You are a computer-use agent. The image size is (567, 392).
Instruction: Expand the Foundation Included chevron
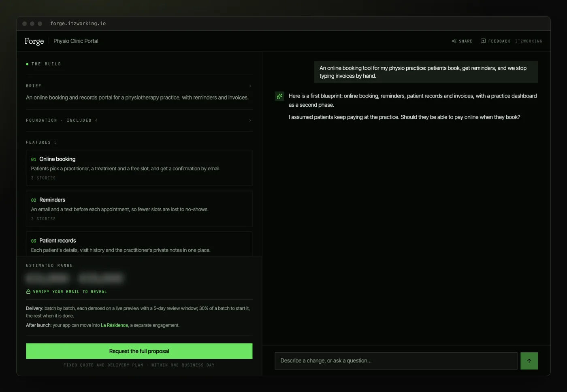tap(250, 121)
